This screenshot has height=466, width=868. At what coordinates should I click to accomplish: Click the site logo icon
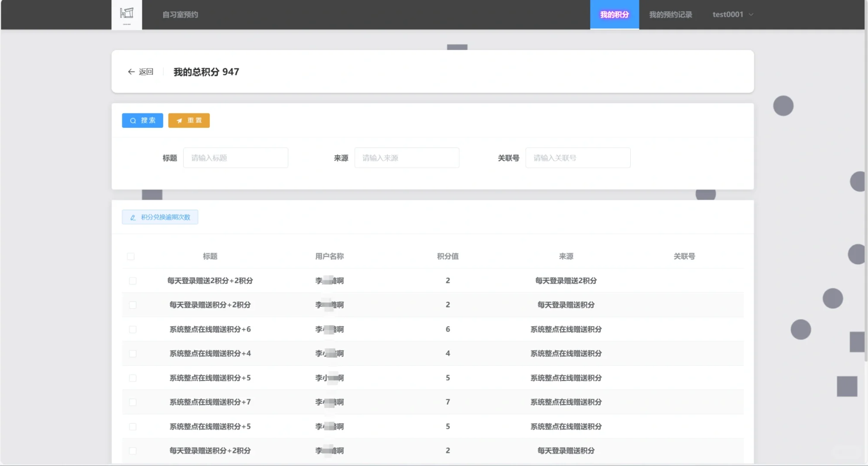(126, 14)
